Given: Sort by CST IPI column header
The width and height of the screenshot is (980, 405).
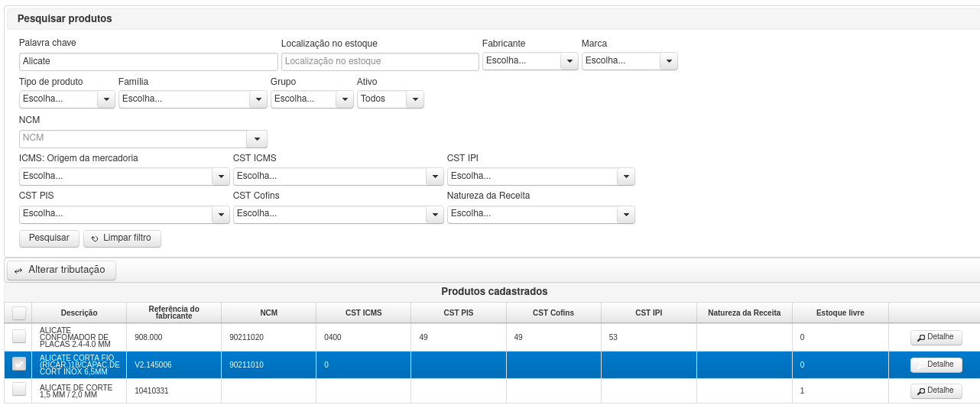Looking at the screenshot, I should [x=649, y=313].
